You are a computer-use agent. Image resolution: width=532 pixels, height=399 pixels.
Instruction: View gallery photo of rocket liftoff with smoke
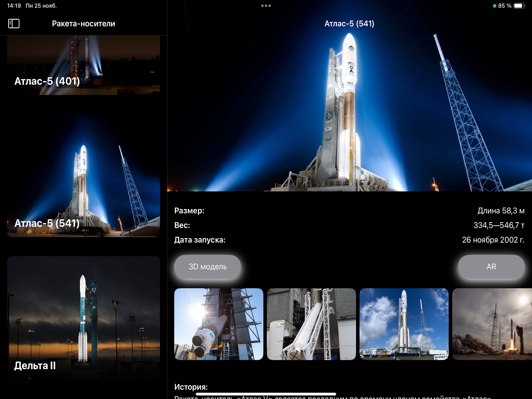[492, 324]
